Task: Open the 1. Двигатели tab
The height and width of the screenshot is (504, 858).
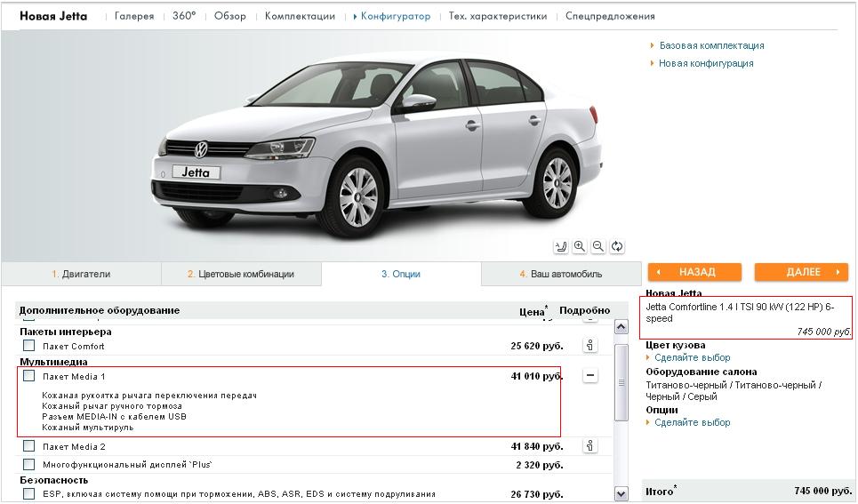Action: [81, 274]
